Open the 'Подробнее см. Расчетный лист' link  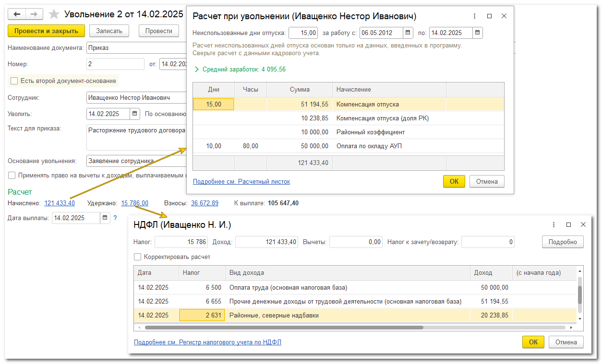pyautogui.click(x=241, y=182)
